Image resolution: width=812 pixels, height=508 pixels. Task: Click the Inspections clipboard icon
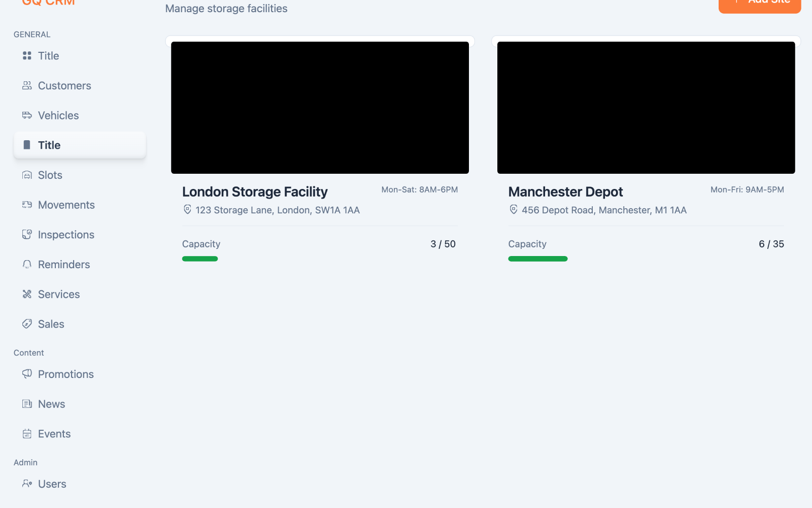[x=27, y=234]
